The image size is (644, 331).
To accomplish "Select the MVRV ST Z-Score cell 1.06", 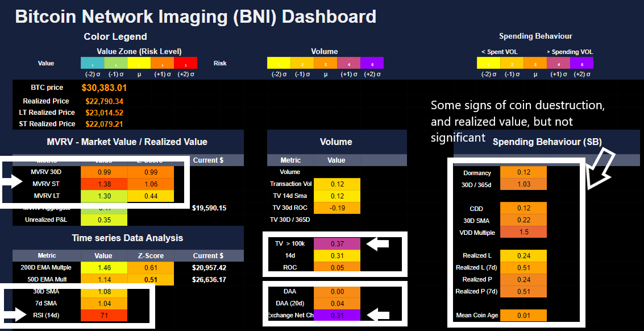I will pos(151,184).
